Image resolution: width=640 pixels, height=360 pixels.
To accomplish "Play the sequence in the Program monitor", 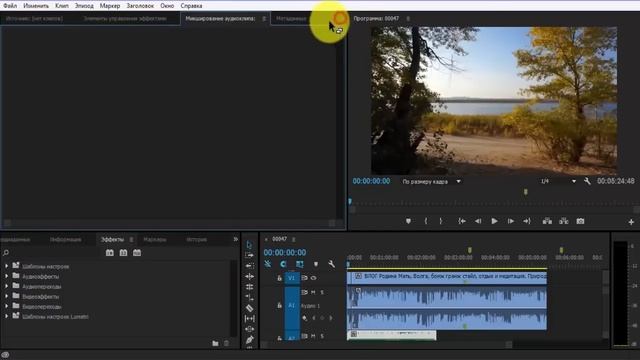I will point(494,221).
